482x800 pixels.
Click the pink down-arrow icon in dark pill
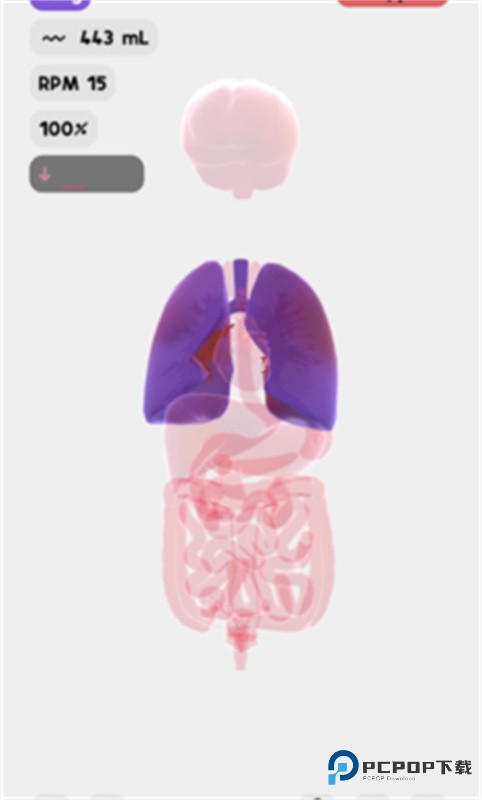45,174
